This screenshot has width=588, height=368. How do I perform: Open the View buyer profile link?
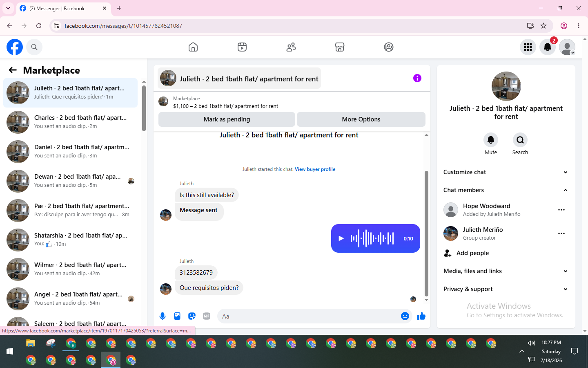click(x=315, y=169)
